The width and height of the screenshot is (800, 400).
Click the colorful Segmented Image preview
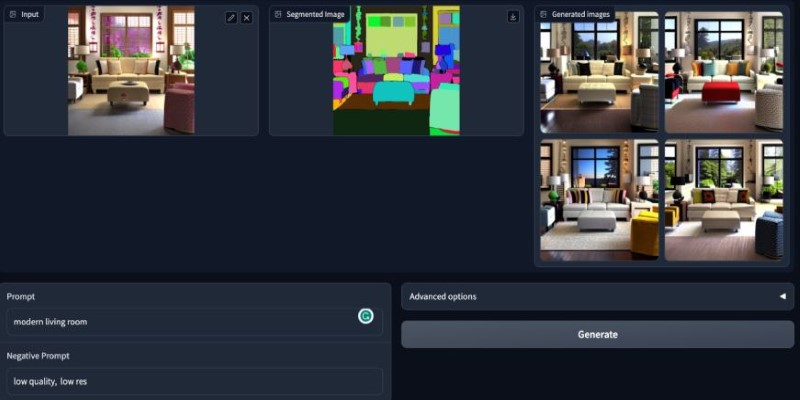[396, 70]
